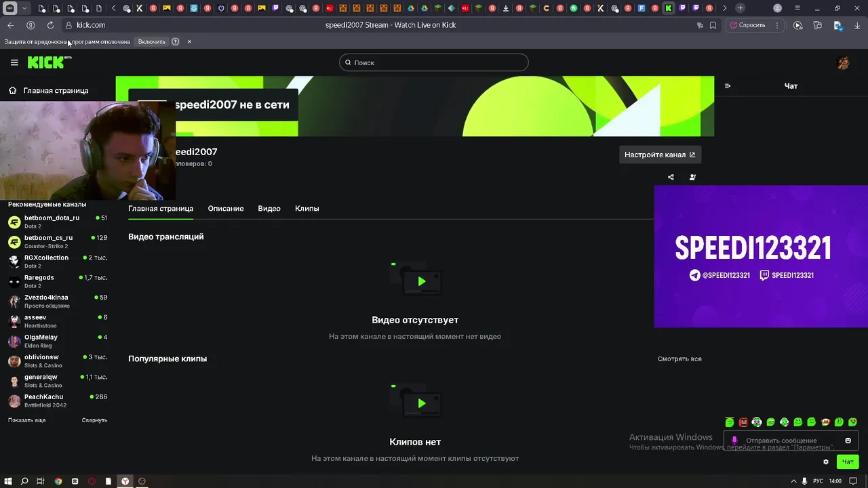Open OlgaMelay Elden Ring channel
The height and width of the screenshot is (488, 868).
tap(58, 341)
